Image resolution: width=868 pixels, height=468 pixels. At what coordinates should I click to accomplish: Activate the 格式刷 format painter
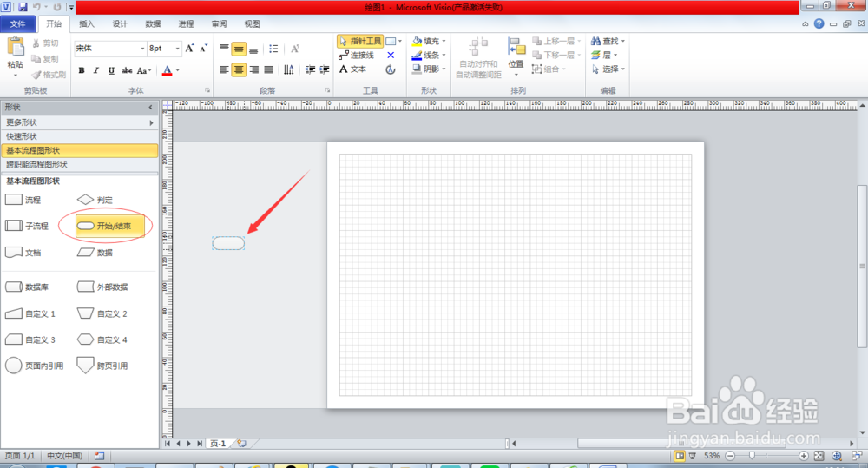[x=49, y=74]
